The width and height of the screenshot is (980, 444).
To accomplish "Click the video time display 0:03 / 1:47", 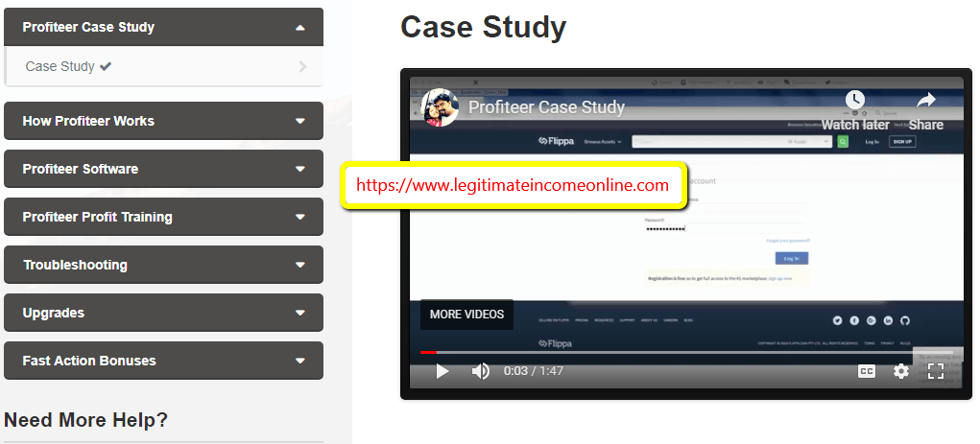I will pyautogui.click(x=533, y=371).
